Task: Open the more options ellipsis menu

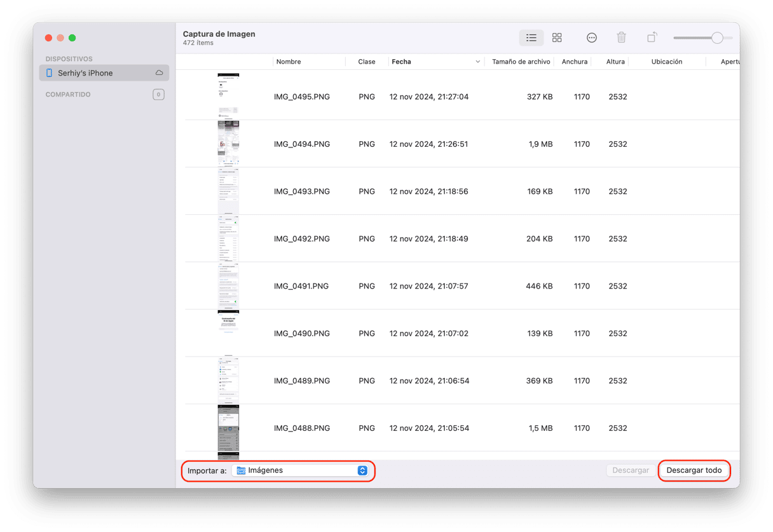Action: point(592,38)
